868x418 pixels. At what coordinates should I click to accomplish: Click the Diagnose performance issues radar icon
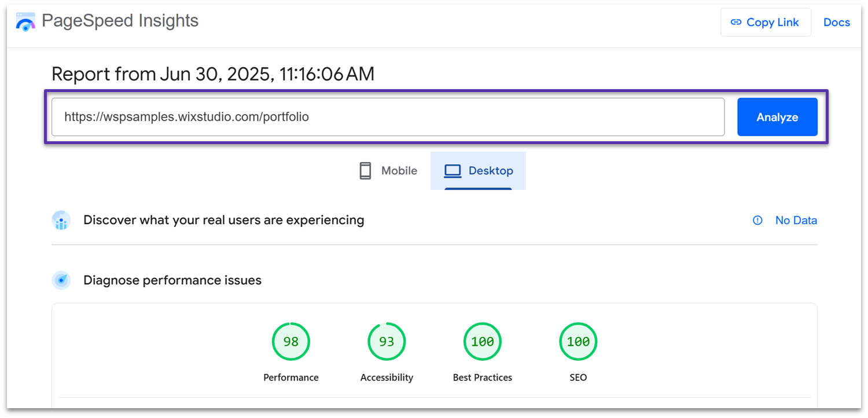(61, 280)
